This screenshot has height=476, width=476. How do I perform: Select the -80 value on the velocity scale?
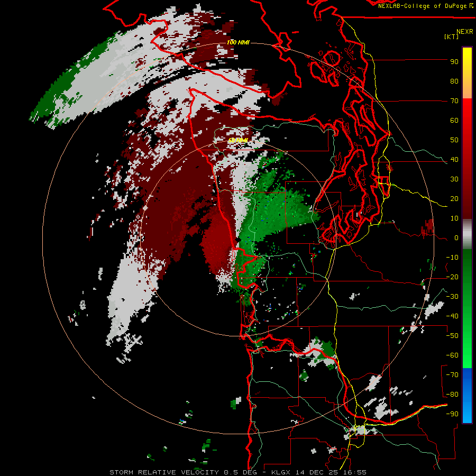click(452, 395)
